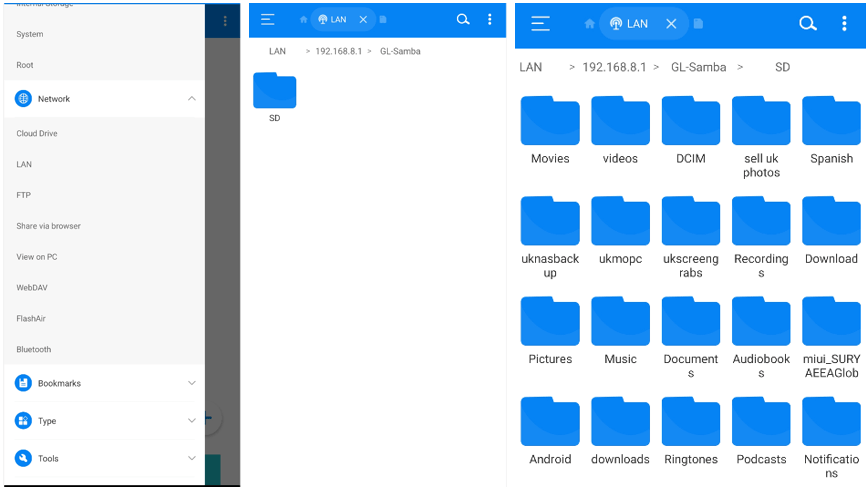Open hamburger menu in panel with single SD folder
The width and height of the screenshot is (866, 494).
(x=268, y=19)
